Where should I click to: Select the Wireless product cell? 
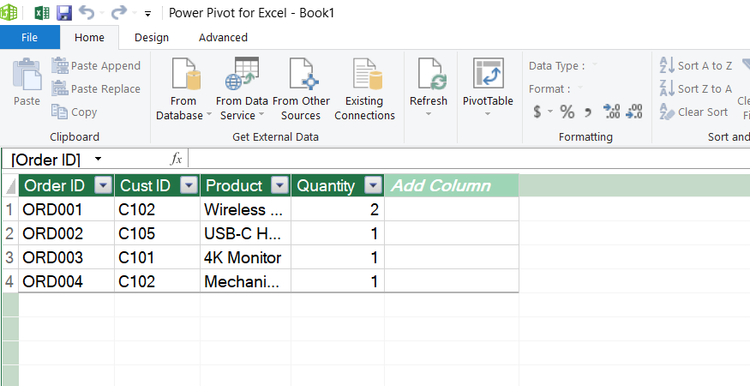coord(246,210)
